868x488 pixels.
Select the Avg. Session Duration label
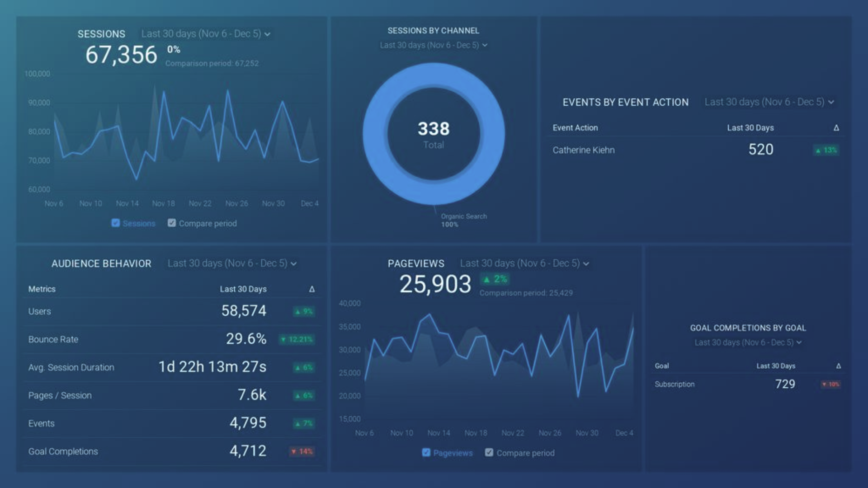point(71,367)
